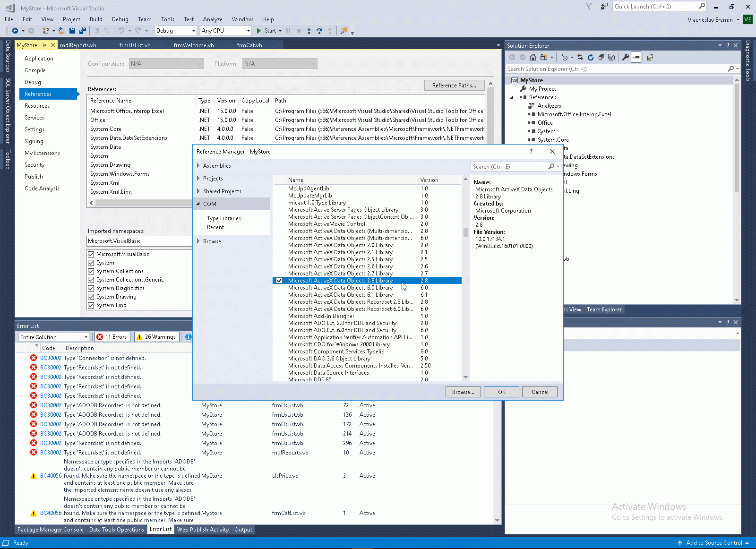Screen dimensions: 756x549
Task: Click the Show All Files icon
Action: [611, 57]
